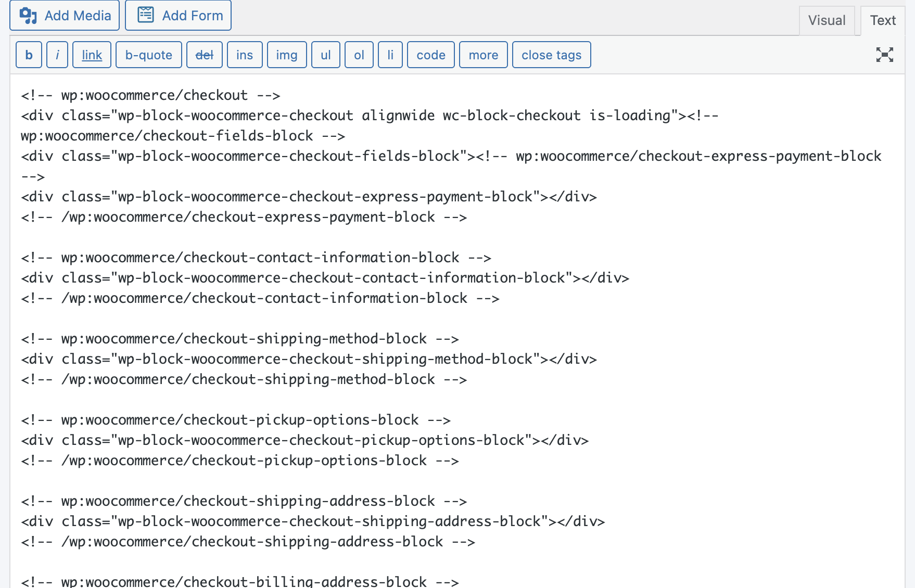Toggle distraction-free fullscreen mode icon

point(884,55)
